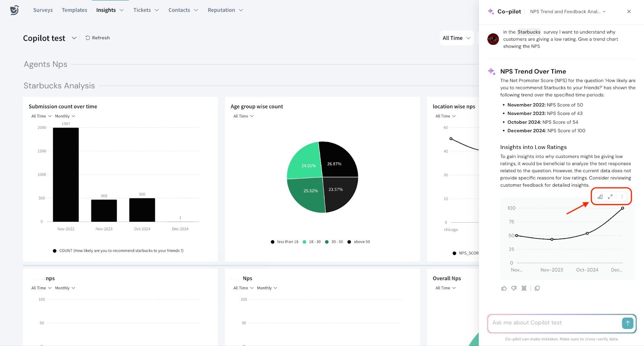Viewport: 644px width, 346px height.
Task: Click the bar chart type icon in Co-pilot
Action: [x=600, y=197]
